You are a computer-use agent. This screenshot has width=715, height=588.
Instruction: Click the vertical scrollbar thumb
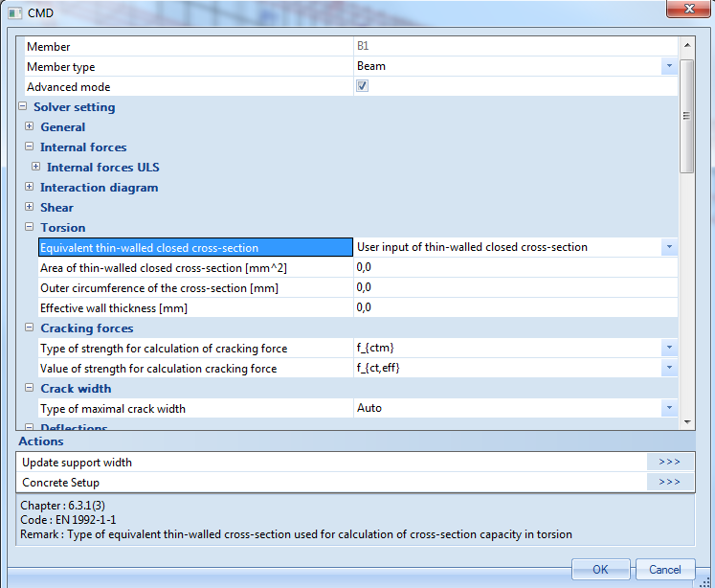686,116
